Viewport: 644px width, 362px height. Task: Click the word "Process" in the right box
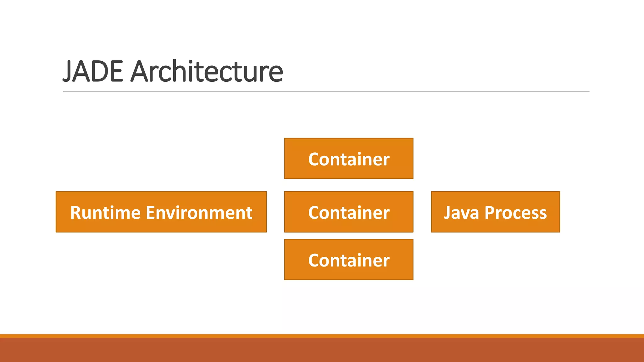[516, 213]
